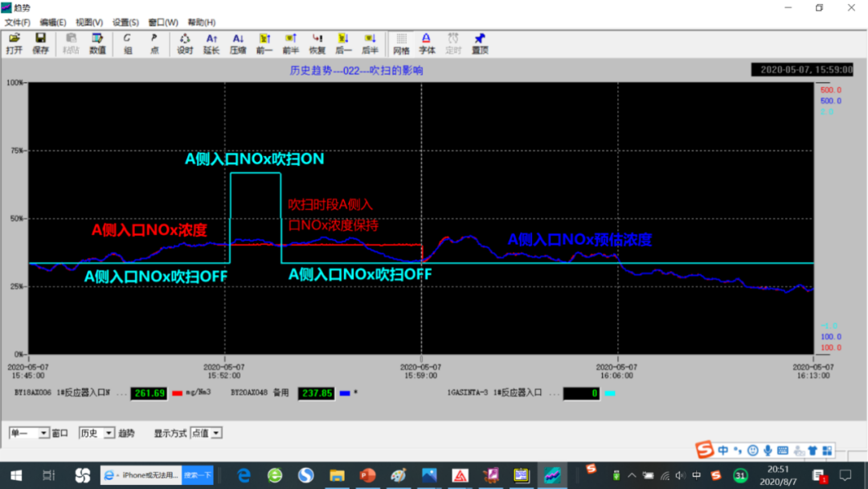Click the 延长 (Extend) time axis icon
This screenshot has width=868, height=489.
click(211, 43)
